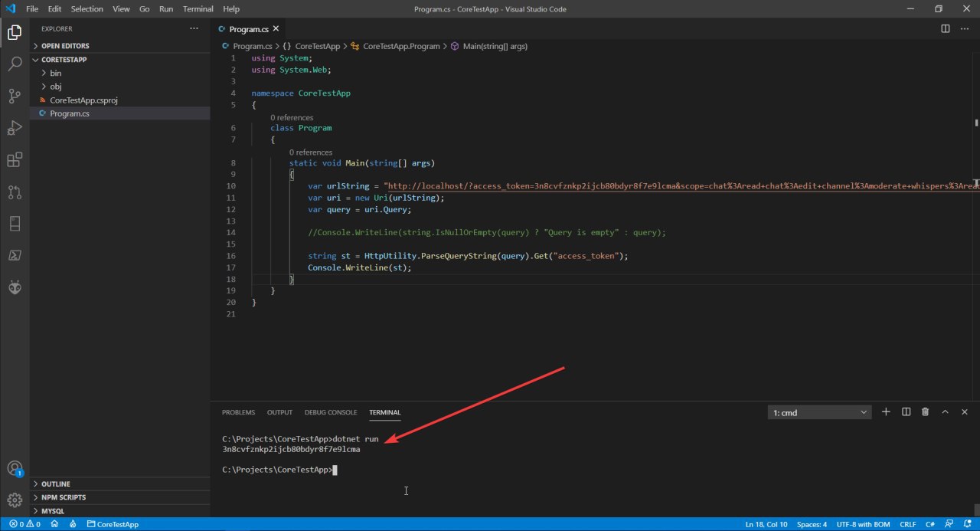Open the File menu
The image size is (980, 531).
tap(32, 9)
